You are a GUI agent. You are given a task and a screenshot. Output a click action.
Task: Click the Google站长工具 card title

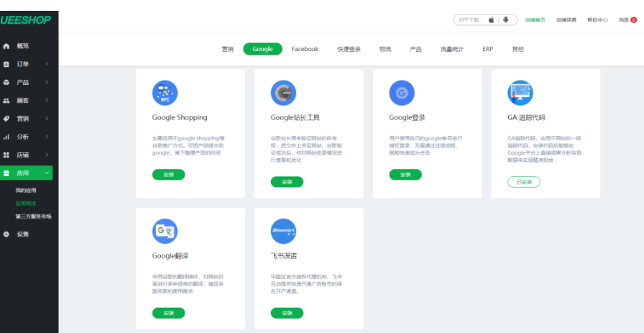coord(295,117)
